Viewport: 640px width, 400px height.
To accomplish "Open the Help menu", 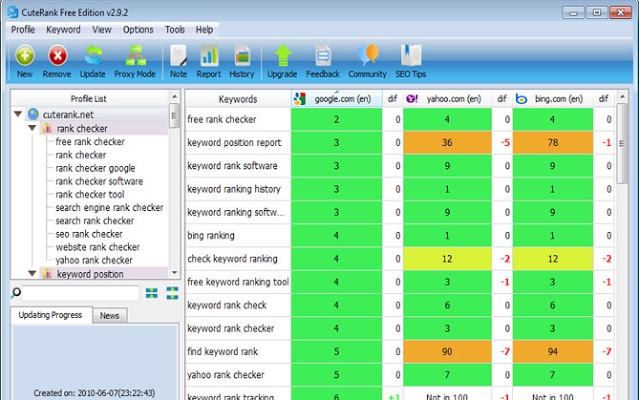I will [204, 30].
